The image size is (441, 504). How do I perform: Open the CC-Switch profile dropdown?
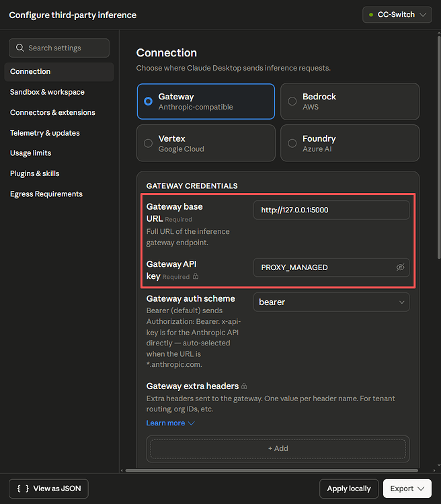tap(397, 15)
